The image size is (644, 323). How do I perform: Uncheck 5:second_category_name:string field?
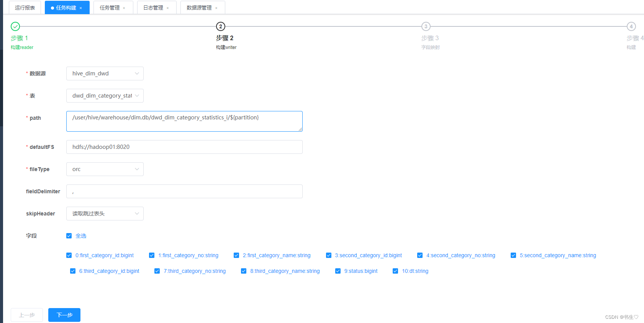(513, 255)
